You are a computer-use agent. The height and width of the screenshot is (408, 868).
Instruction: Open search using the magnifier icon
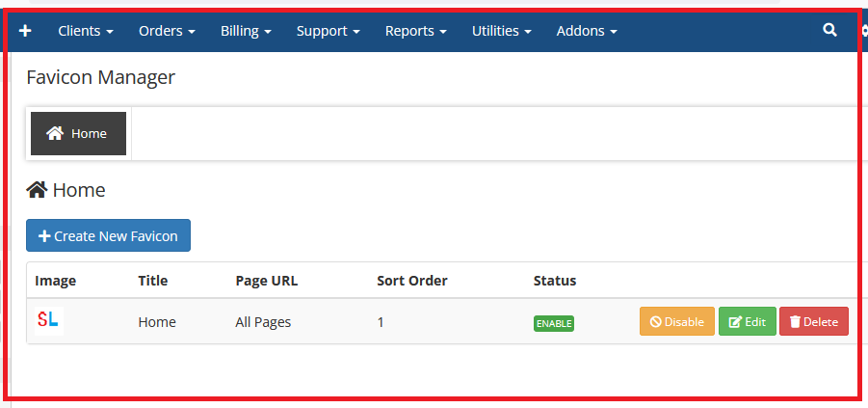click(x=829, y=31)
